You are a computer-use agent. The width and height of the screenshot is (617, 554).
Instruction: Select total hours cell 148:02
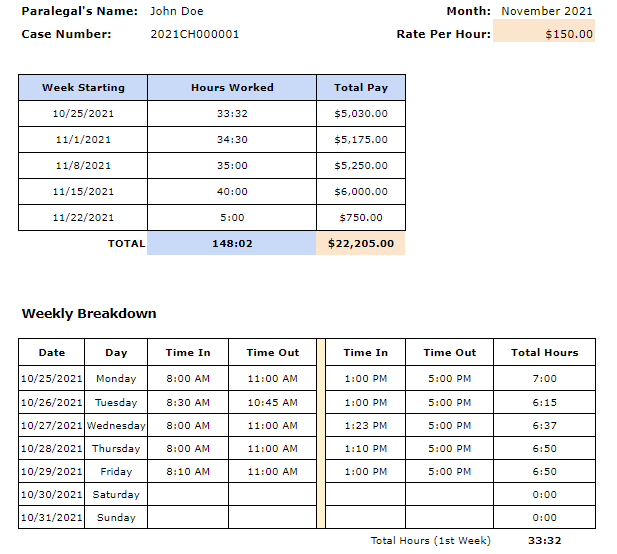click(x=232, y=244)
